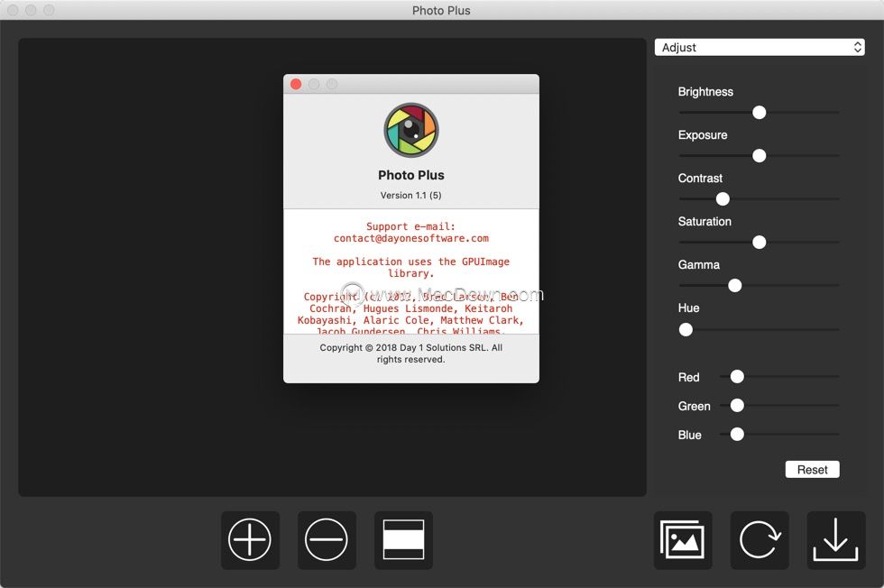Open the Adjust dropdown menu
Screen dimensions: 884x588
[760, 48]
